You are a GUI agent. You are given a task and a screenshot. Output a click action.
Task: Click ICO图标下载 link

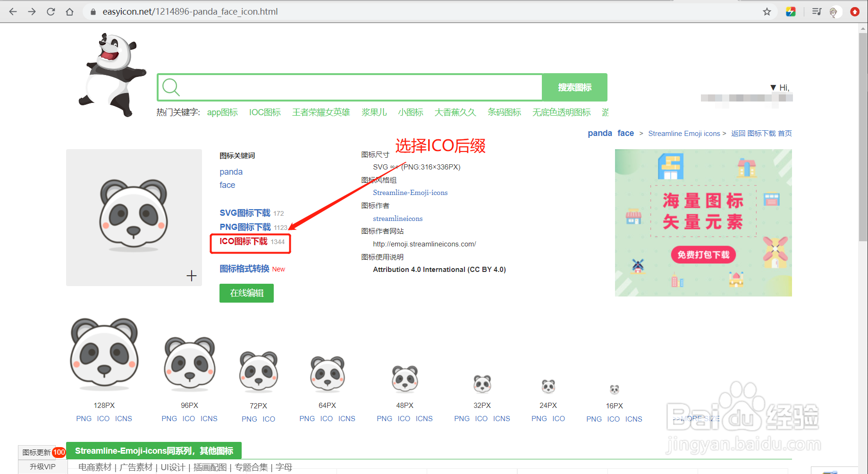click(x=244, y=241)
